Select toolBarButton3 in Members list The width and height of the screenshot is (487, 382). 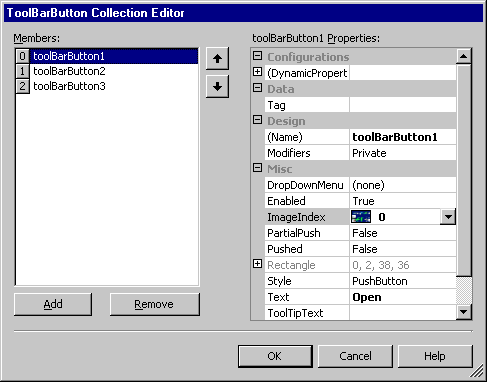coord(114,86)
